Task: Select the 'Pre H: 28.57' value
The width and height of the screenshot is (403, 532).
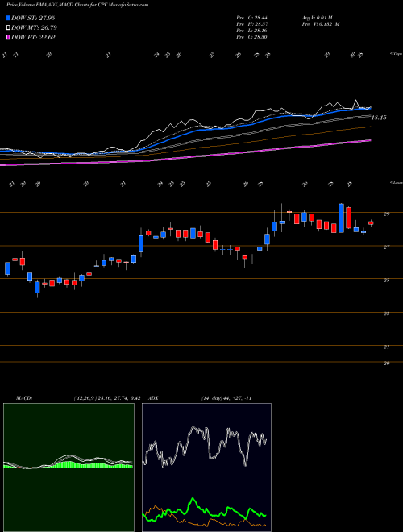Action: click(251, 24)
